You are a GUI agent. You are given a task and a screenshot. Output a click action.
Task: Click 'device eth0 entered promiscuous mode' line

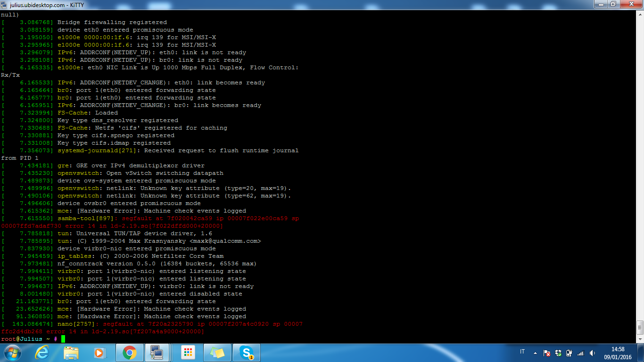[x=97, y=30]
